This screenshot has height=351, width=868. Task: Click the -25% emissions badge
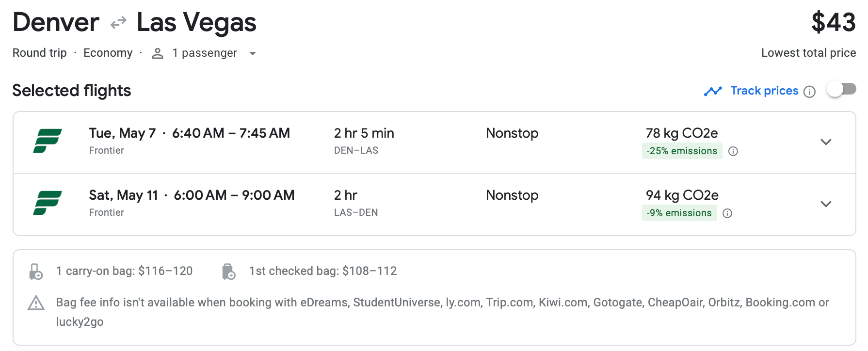pyautogui.click(x=681, y=151)
